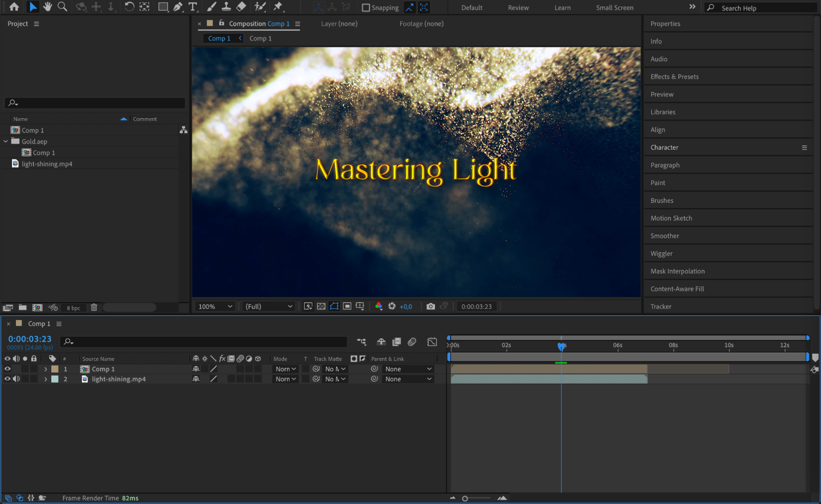Select the Pen tool
Image resolution: width=821 pixels, height=504 pixels.
(178, 7)
